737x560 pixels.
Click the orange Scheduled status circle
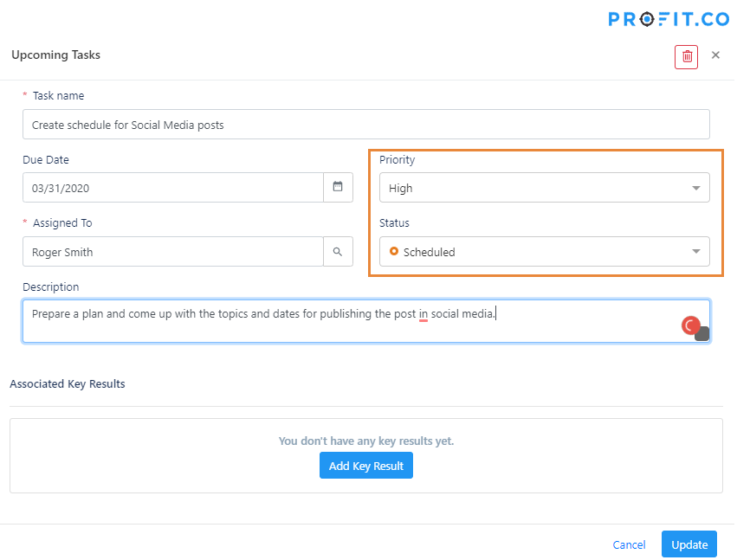395,252
